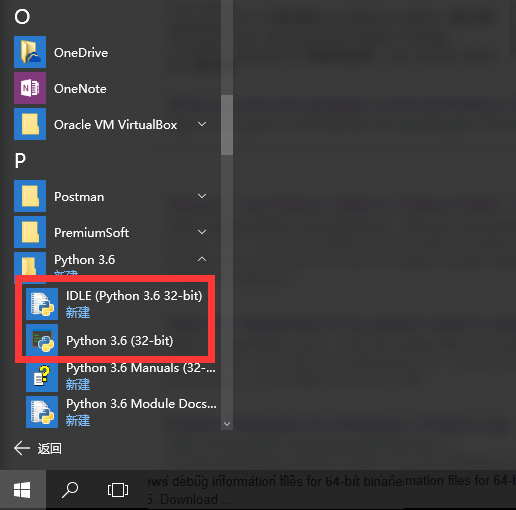Expand the Oracle VM VirtualBox chevron
Image resolution: width=516 pixels, height=510 pixels.
(202, 124)
